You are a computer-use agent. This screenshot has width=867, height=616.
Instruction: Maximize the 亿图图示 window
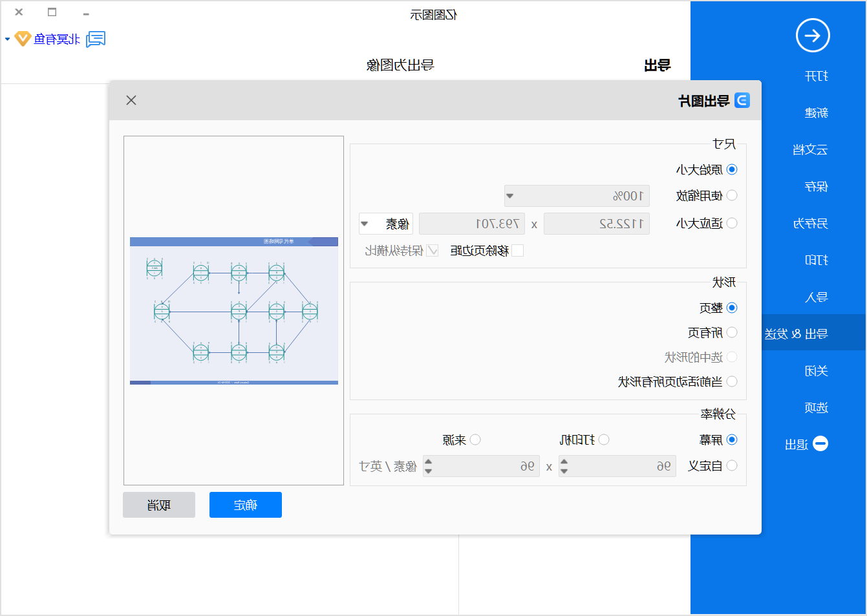pos(52,12)
